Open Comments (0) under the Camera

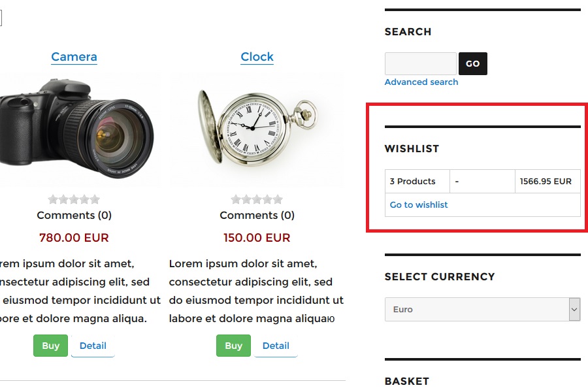[74, 215]
